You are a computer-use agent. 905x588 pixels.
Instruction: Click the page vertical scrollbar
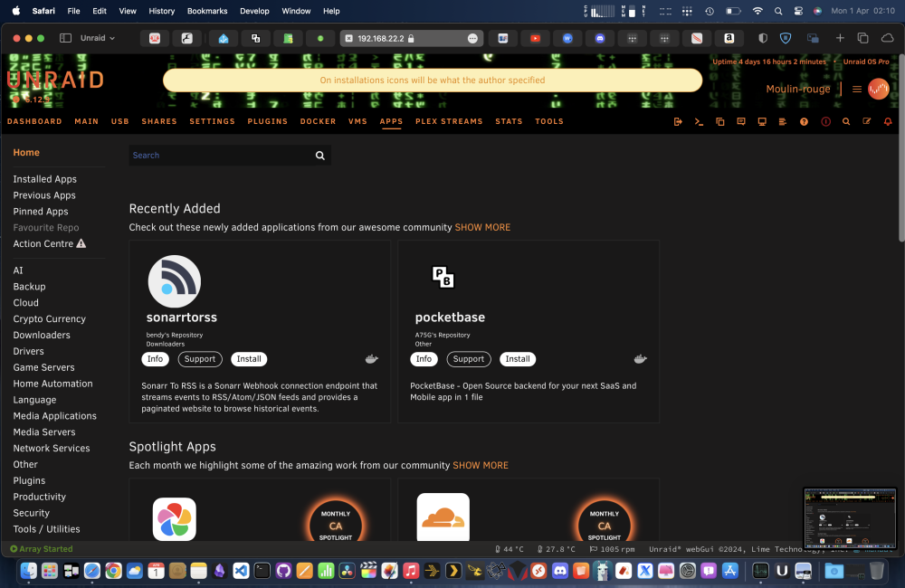tap(901, 147)
